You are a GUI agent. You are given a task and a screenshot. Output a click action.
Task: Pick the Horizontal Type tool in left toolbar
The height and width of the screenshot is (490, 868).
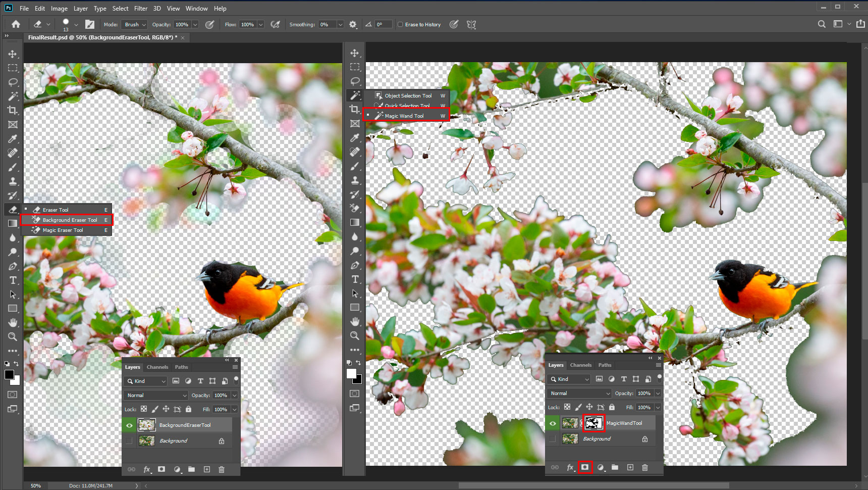coord(13,280)
